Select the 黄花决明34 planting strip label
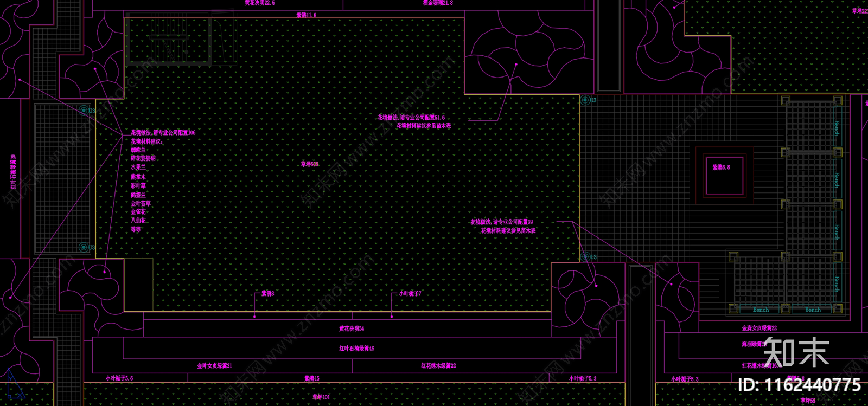This screenshot has height=406, width=868. point(352,328)
